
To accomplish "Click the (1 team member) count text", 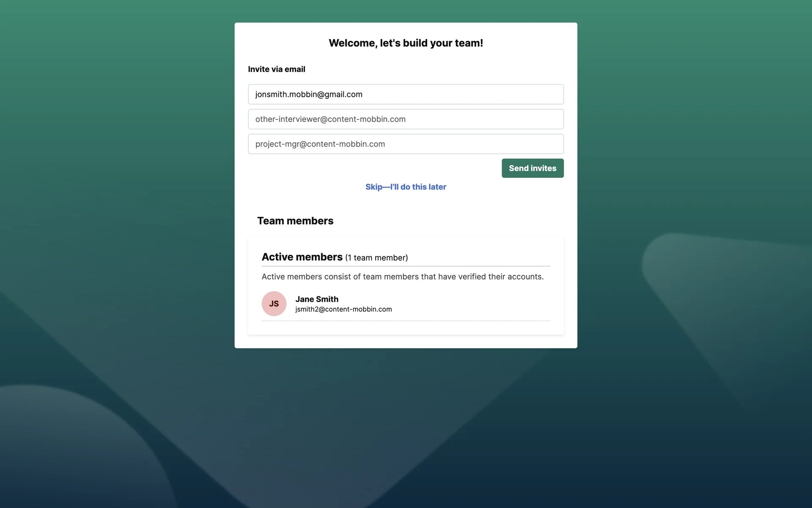I will pyautogui.click(x=376, y=258).
